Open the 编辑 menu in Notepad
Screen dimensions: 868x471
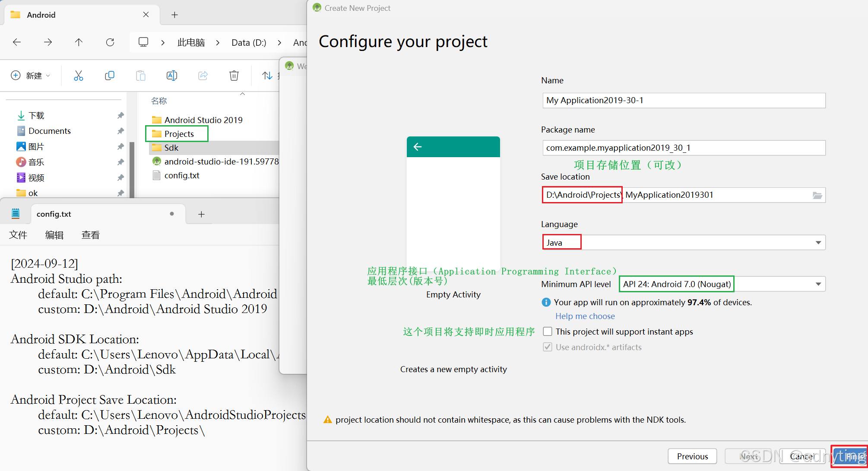(x=54, y=235)
